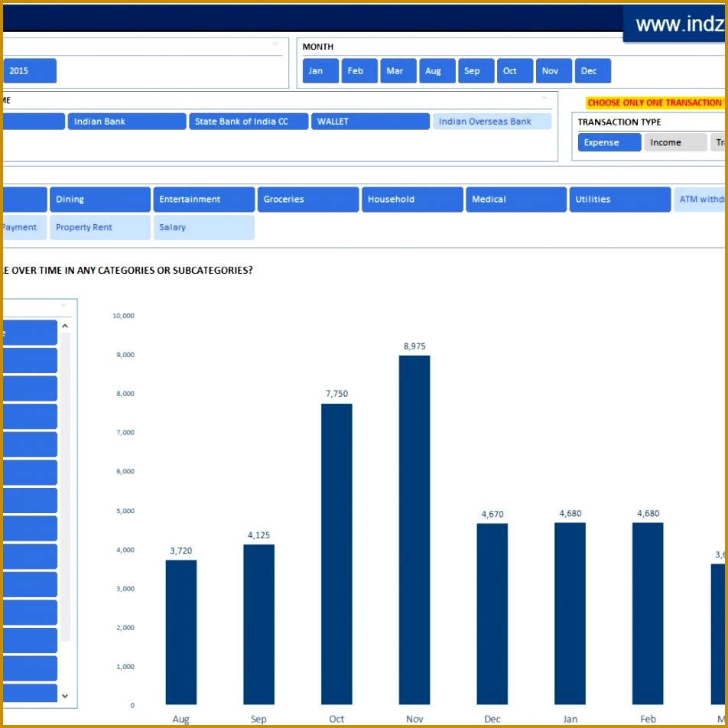Click the MONTH slicer header
Viewport: 728px width, 728px height.
318,47
